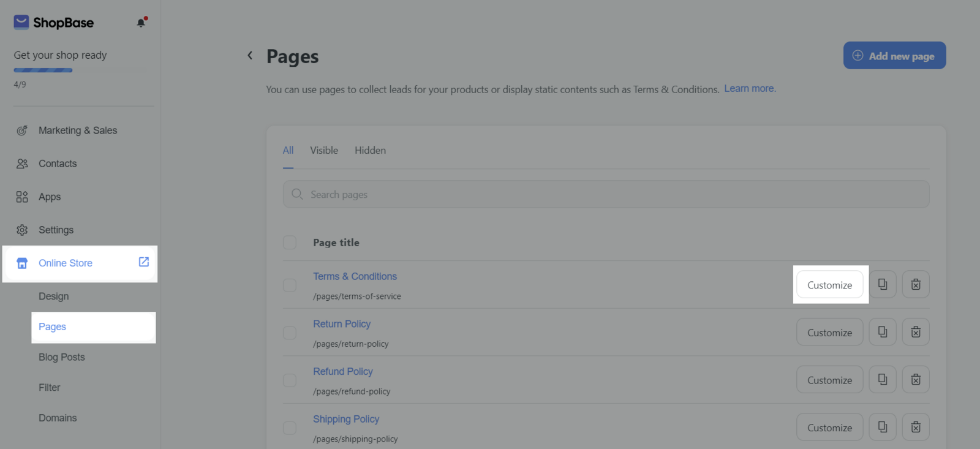This screenshot has width=980, height=449.
Task: Click the /pages/return-policy path
Action: pos(351,344)
